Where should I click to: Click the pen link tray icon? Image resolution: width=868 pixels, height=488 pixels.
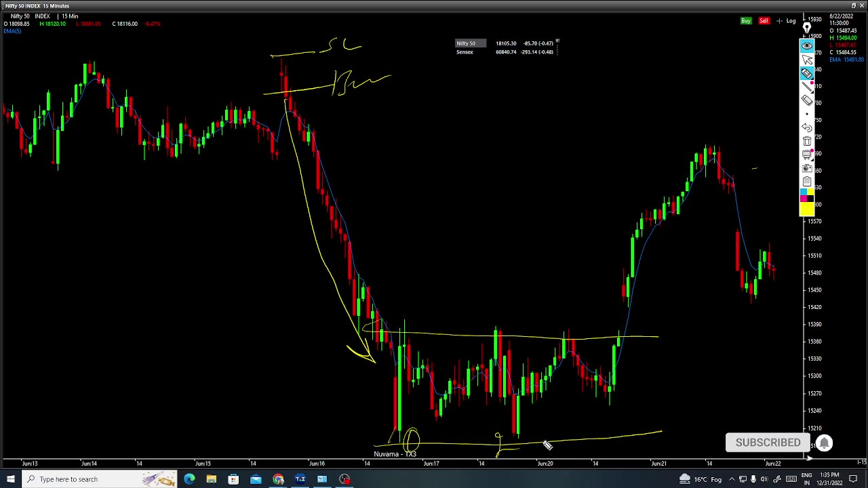[777, 479]
